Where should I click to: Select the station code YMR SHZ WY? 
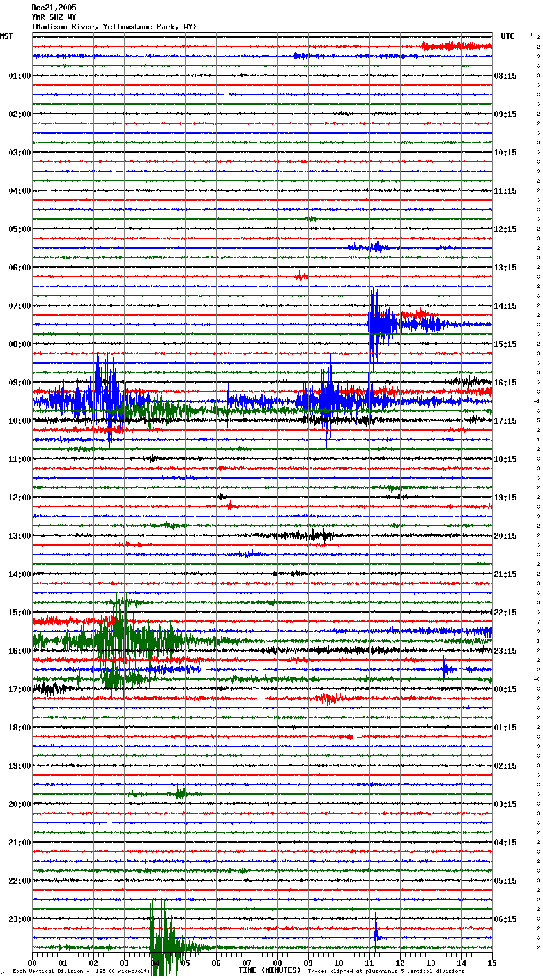point(54,17)
